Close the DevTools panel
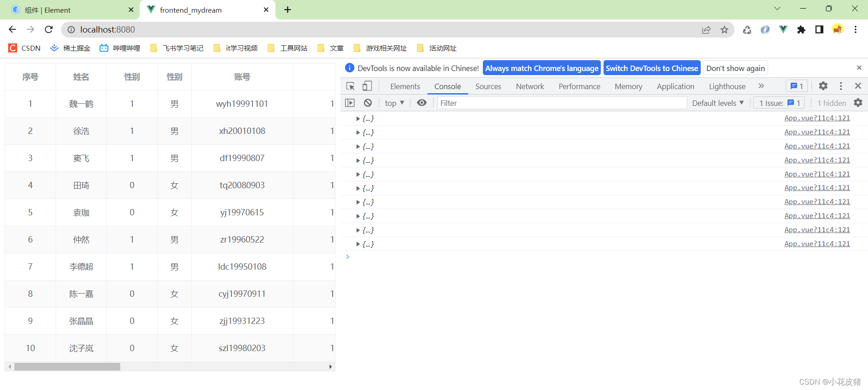The image size is (868, 390). tap(858, 86)
